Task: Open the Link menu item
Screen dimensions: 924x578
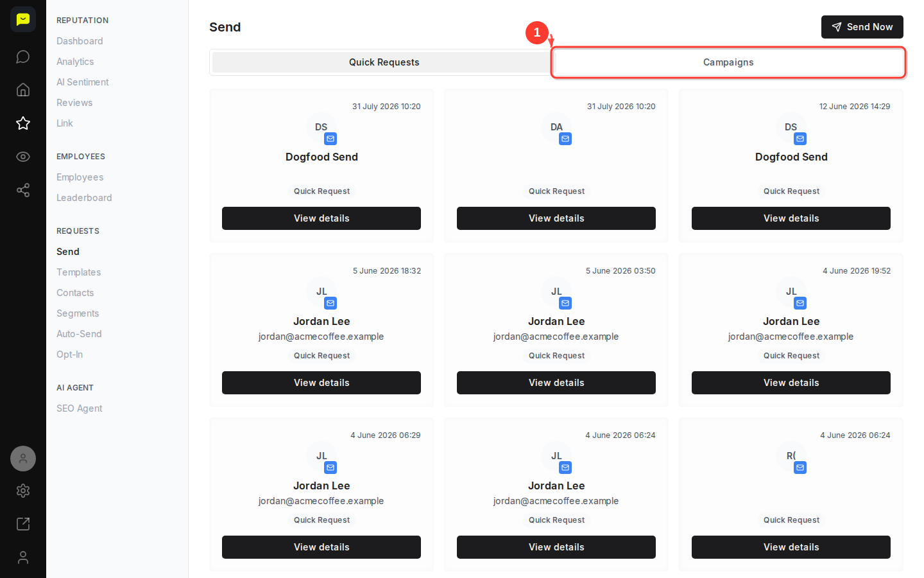Action: click(x=65, y=123)
